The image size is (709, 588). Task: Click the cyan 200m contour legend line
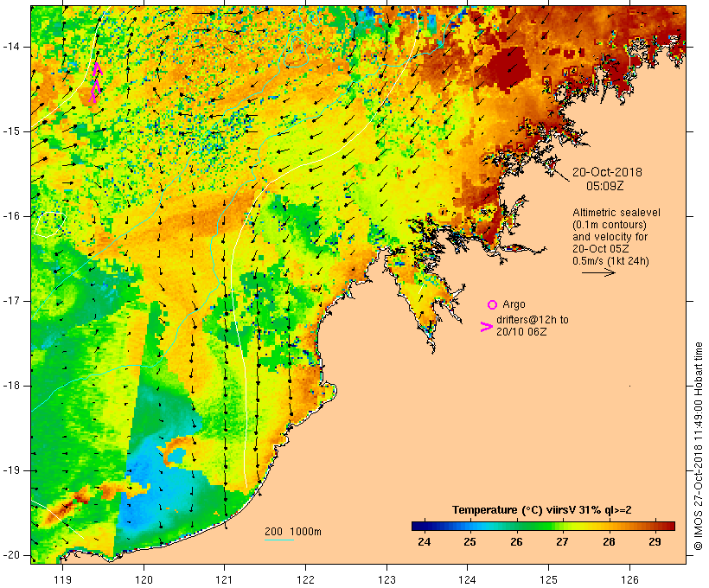pyautogui.click(x=279, y=540)
